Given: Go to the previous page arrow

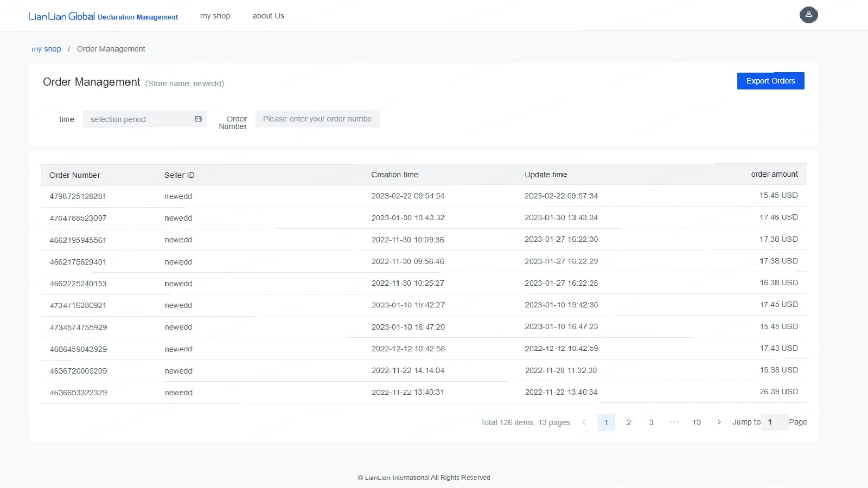Looking at the screenshot, I should [584, 422].
